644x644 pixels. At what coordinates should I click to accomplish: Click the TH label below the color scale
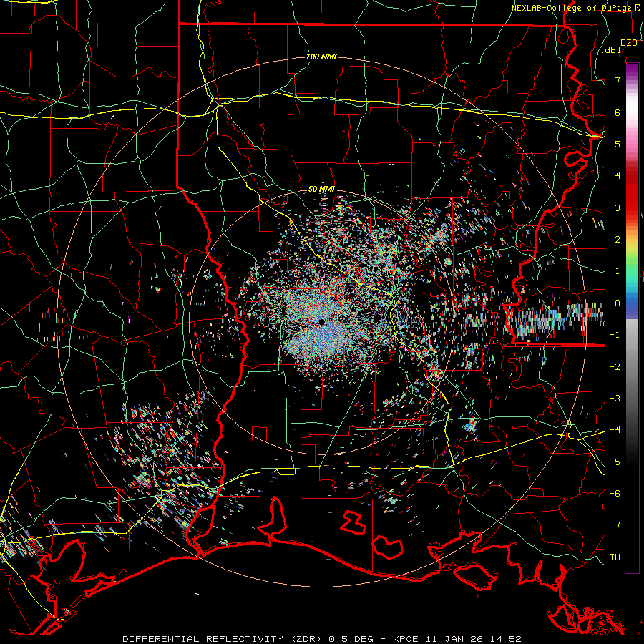615,557
